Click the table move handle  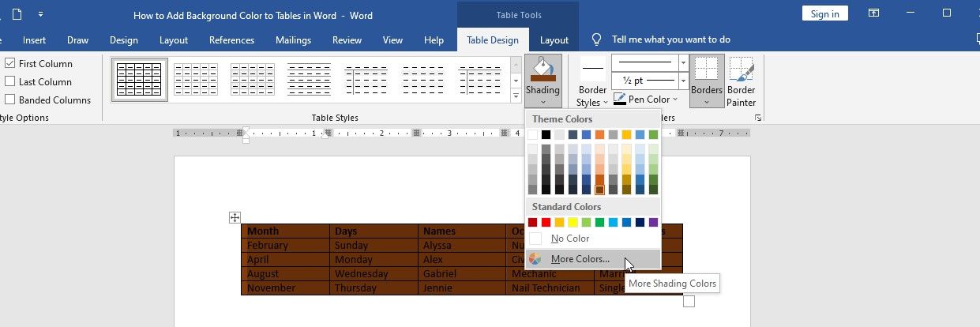235,217
